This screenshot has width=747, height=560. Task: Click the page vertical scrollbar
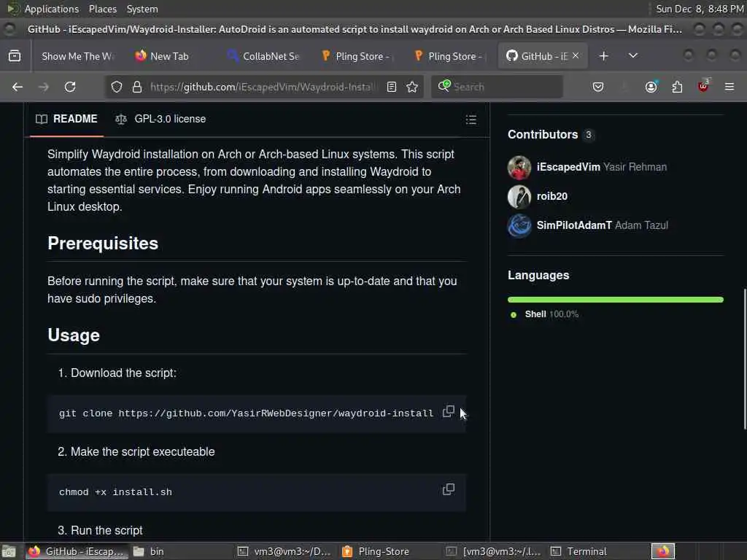745,358
